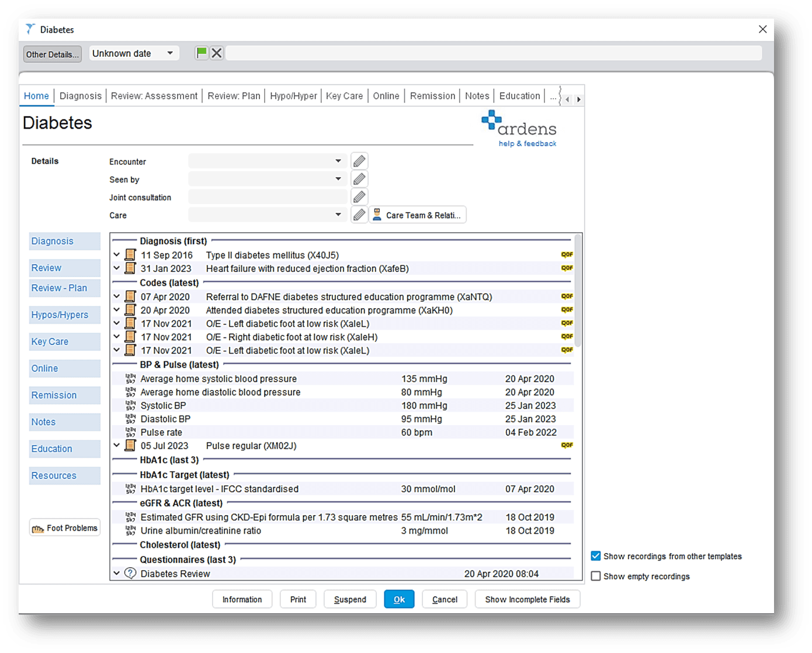This screenshot has width=812, height=653.
Task: Open the Remission tab
Action: (432, 96)
